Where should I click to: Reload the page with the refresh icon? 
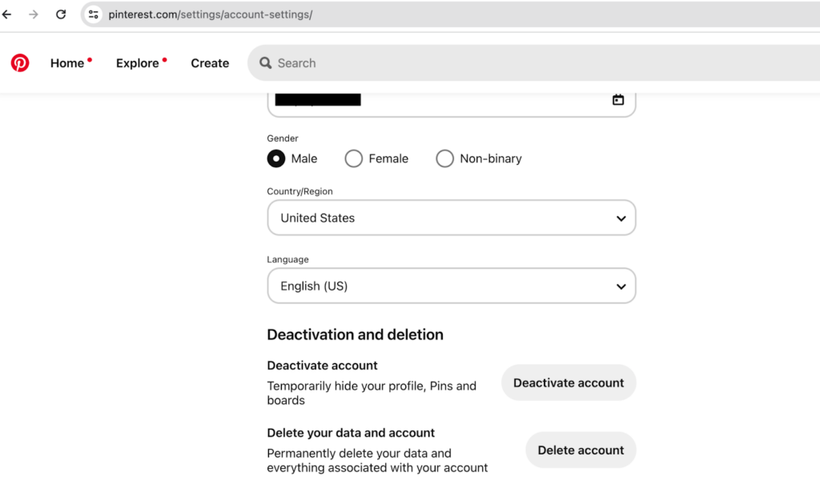point(61,14)
